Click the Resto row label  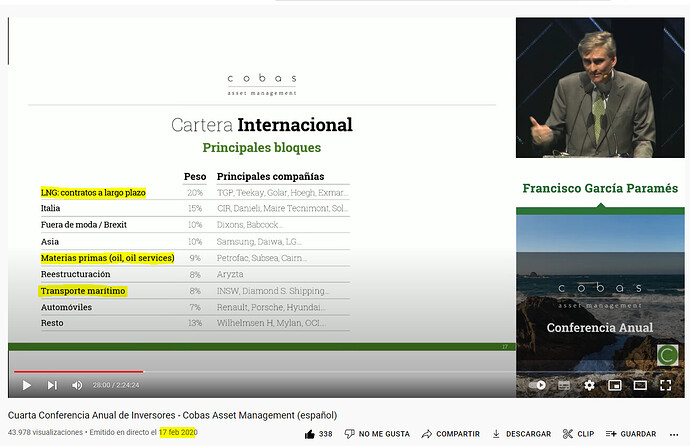pos(52,323)
